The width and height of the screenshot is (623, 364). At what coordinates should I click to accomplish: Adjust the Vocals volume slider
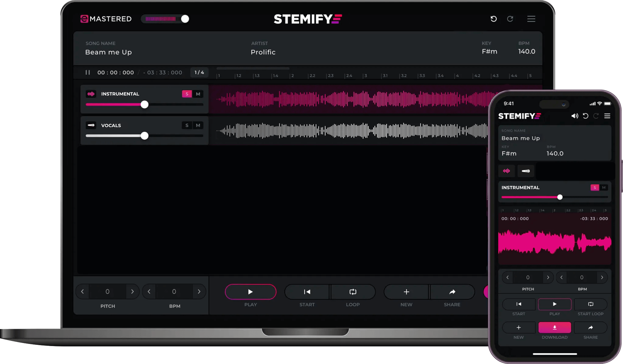[x=144, y=136]
